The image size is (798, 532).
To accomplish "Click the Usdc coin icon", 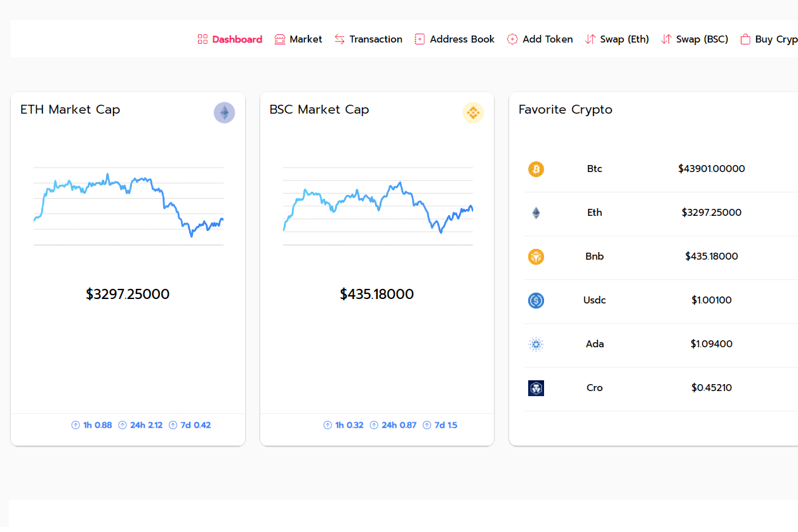I will click(x=536, y=300).
